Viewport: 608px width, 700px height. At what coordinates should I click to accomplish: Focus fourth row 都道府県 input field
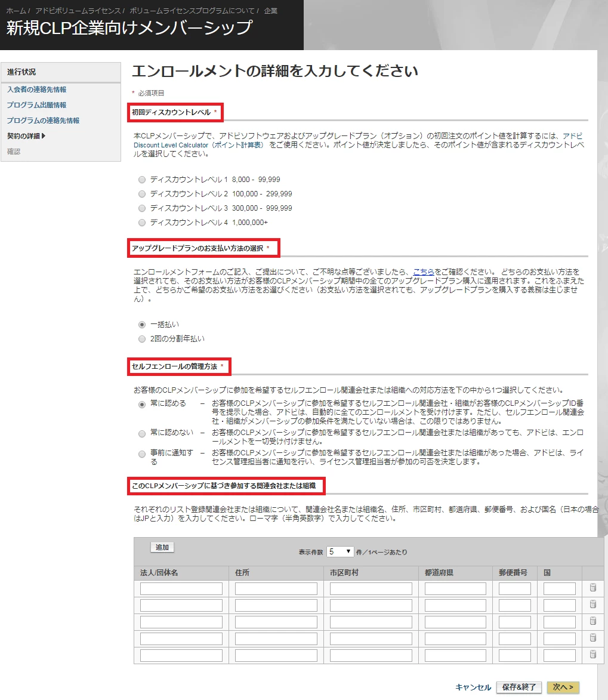pyautogui.click(x=455, y=639)
